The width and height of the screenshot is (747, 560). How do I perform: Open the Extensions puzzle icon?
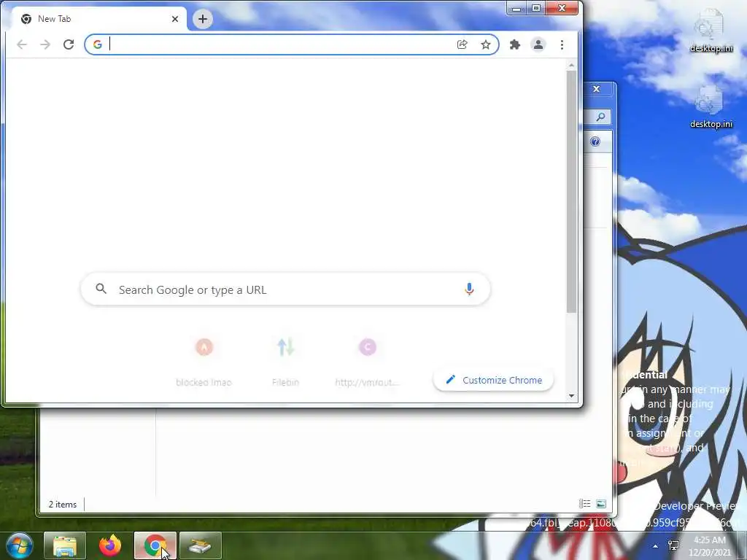(515, 44)
